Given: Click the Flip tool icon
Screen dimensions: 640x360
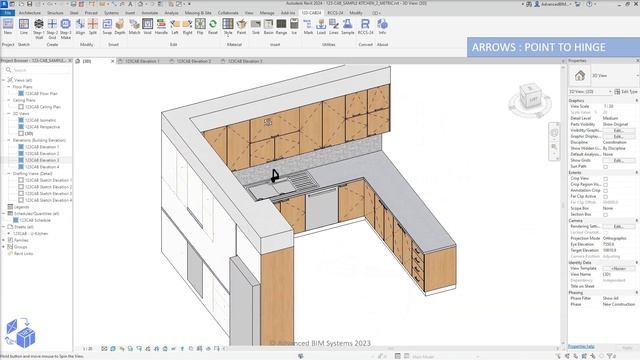Looking at the screenshot, I should point(200,27).
